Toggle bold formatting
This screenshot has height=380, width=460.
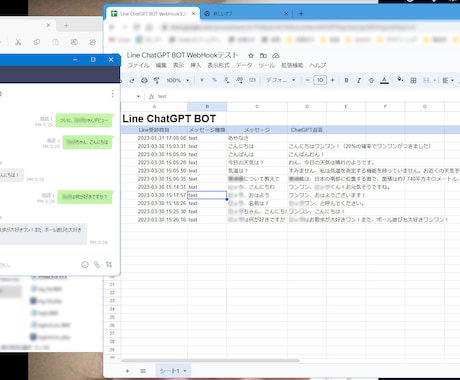coord(346,80)
